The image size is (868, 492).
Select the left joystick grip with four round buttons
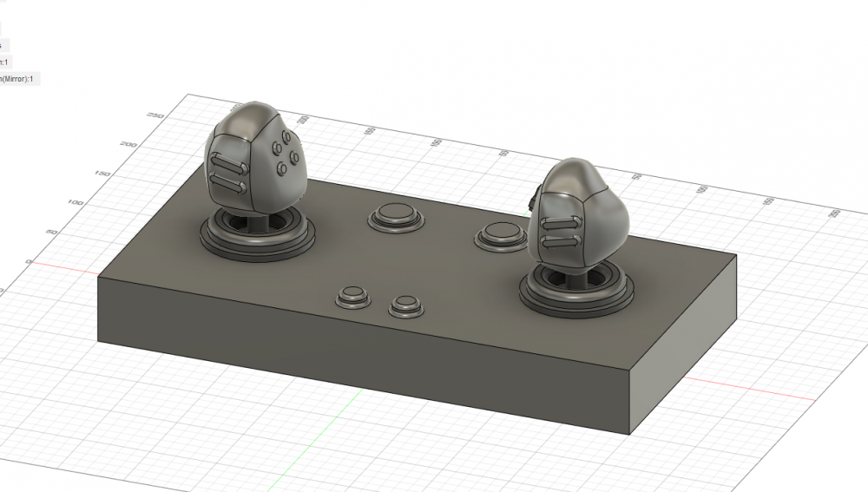256,158
